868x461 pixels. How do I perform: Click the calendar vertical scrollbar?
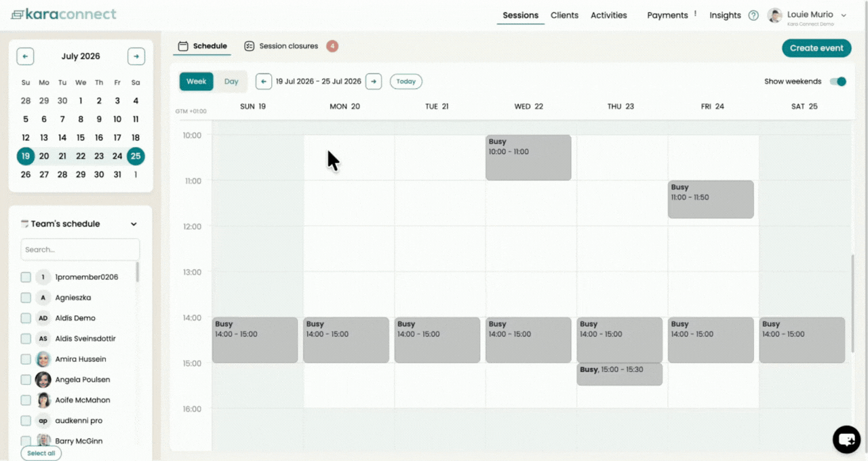point(852,303)
